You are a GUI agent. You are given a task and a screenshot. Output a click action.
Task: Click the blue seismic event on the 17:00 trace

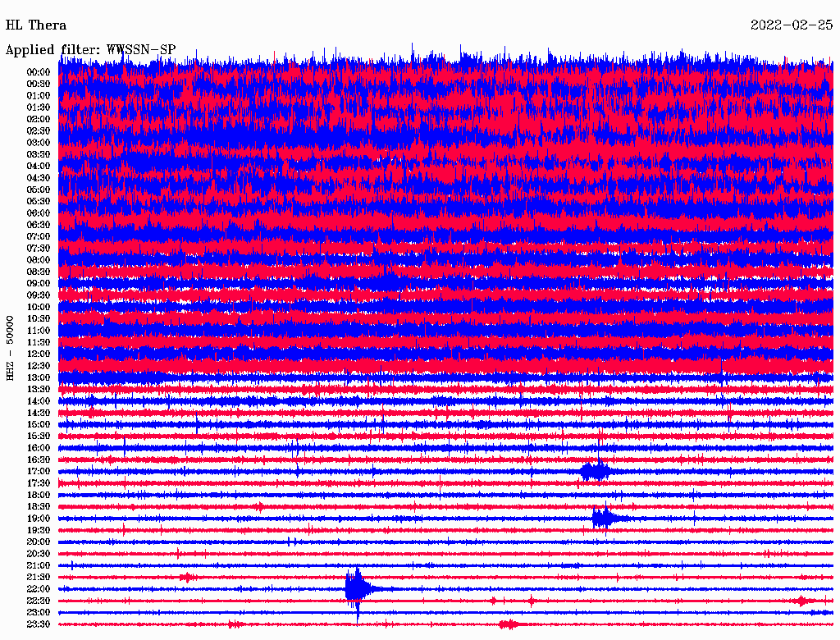[596, 471]
